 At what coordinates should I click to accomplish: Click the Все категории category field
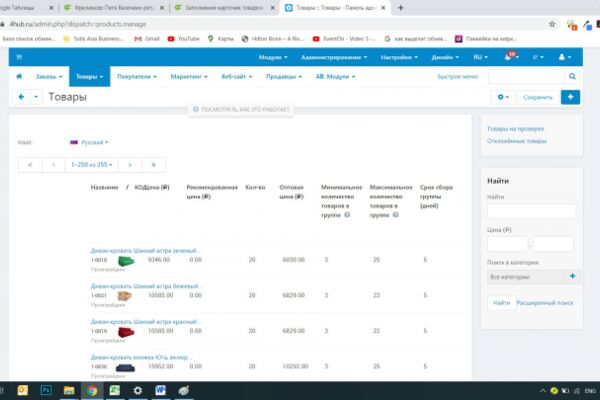pyautogui.click(x=526, y=277)
